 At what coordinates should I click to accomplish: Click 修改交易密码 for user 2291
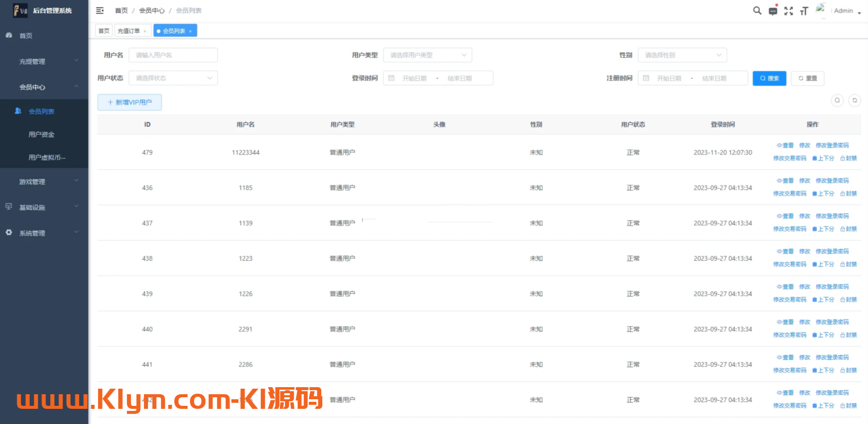click(x=790, y=335)
